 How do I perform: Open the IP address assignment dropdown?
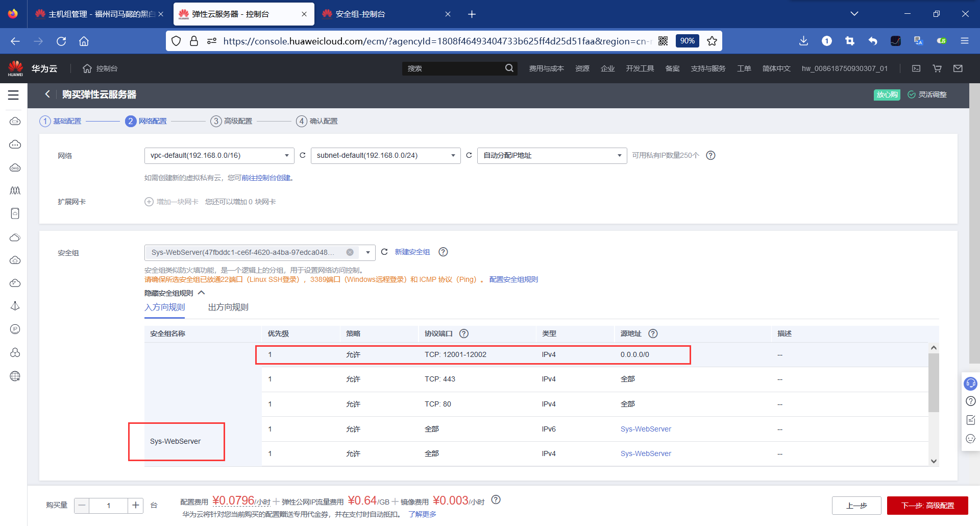(x=552, y=155)
